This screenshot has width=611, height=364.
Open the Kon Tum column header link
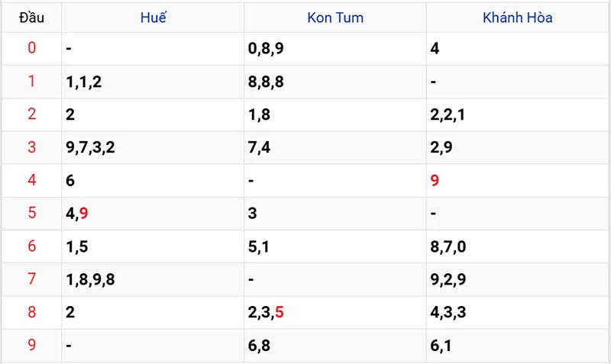pyautogui.click(x=335, y=18)
